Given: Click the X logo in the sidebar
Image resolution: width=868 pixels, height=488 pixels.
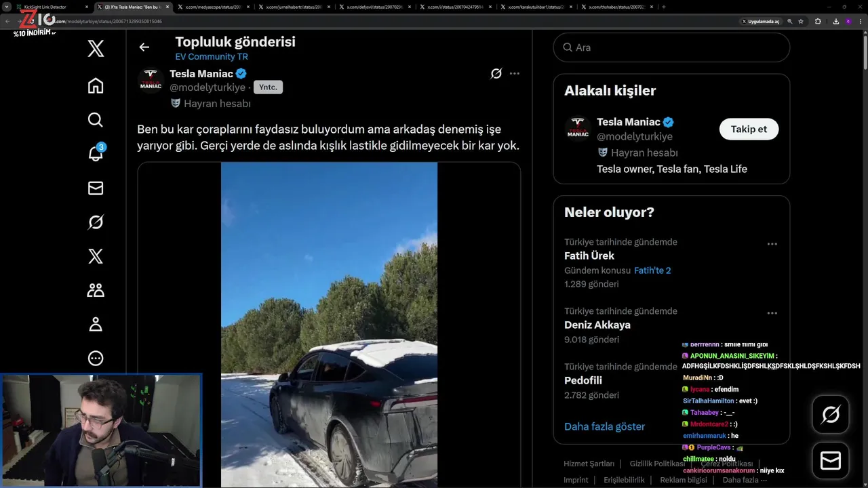Looking at the screenshot, I should pyautogui.click(x=96, y=49).
